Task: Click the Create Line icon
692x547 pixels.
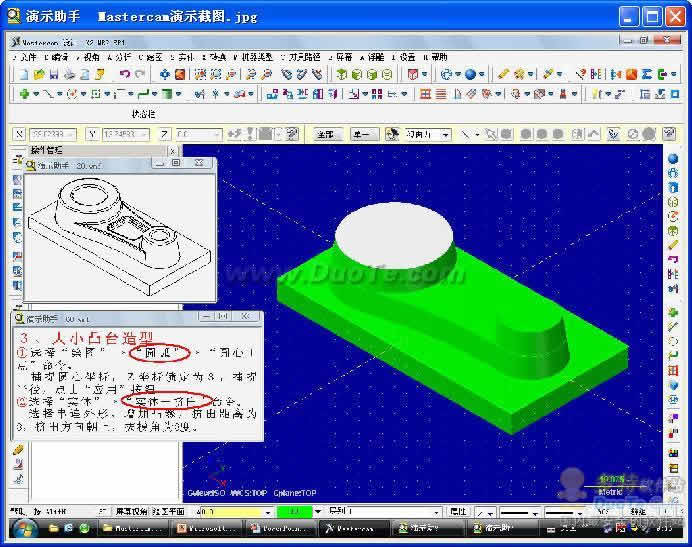Action: click(48, 94)
